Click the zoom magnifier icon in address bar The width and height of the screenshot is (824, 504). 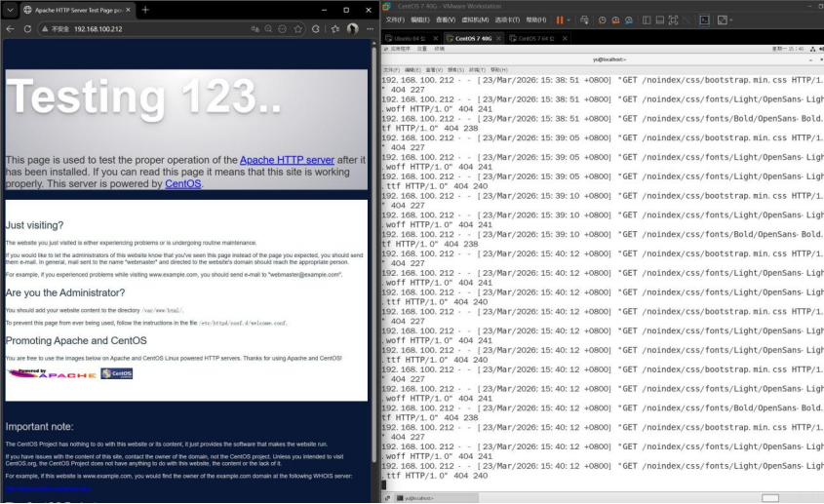(x=268, y=29)
